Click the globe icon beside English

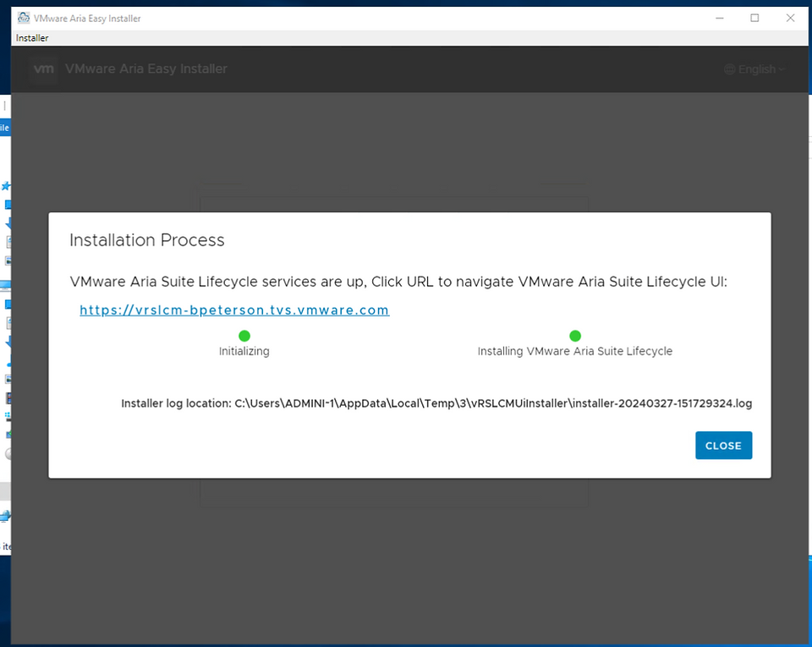(730, 69)
